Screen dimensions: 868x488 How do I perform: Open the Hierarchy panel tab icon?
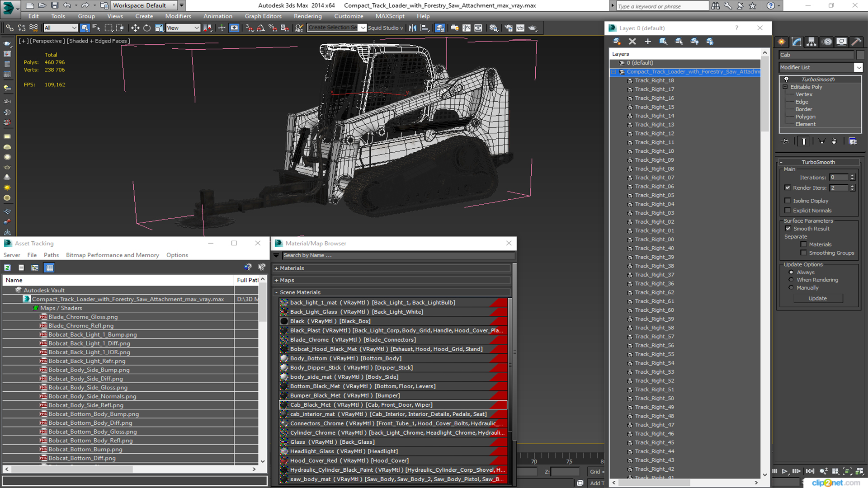(x=811, y=42)
